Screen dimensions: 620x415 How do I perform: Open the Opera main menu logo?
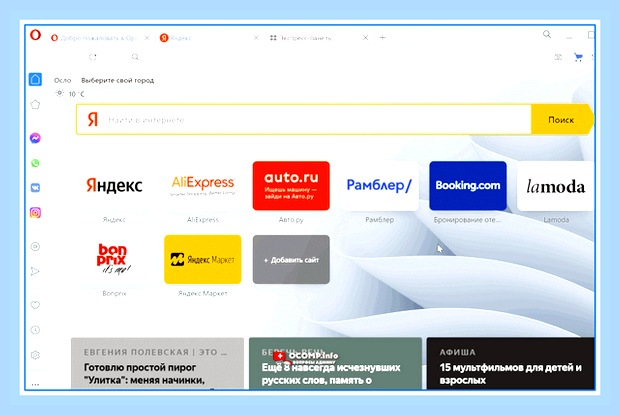(x=35, y=35)
